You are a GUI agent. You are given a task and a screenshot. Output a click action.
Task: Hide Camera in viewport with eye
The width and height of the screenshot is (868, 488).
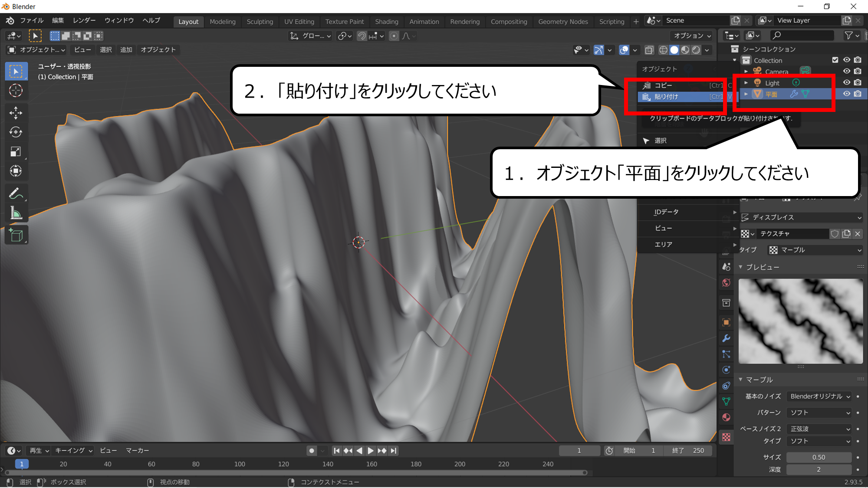[847, 71]
